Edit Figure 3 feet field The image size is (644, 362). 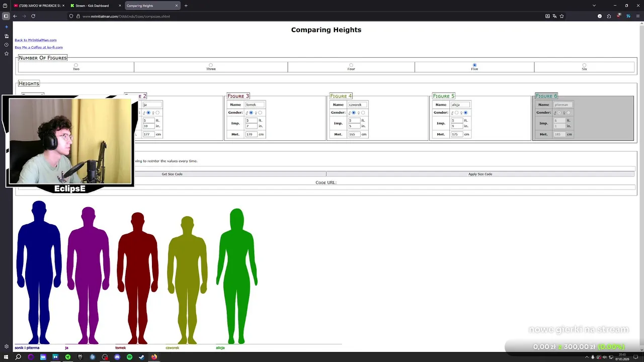251,121
